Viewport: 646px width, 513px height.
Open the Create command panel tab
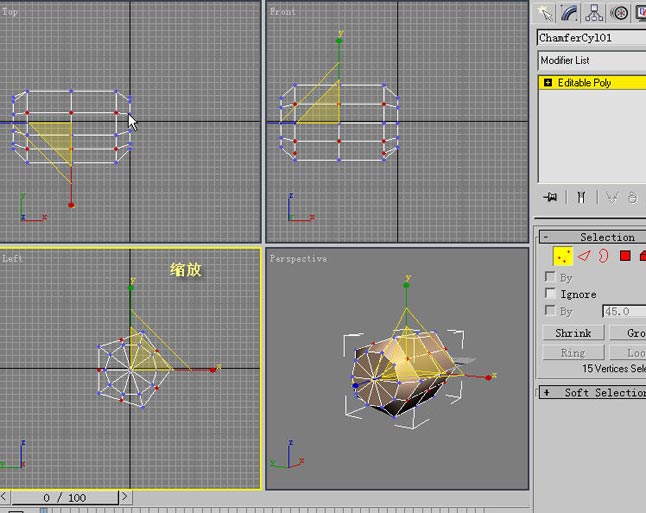(x=545, y=14)
